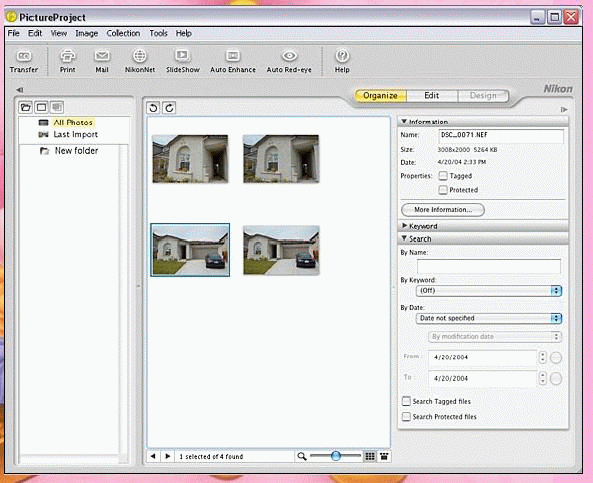This screenshot has height=483, width=593.
Task: Open the Collection menu
Action: [x=123, y=33]
